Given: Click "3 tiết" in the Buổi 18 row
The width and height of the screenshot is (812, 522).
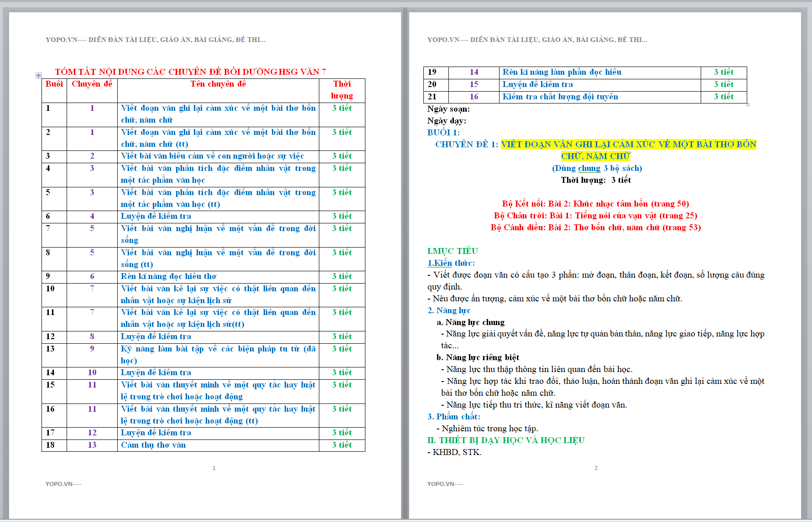Looking at the screenshot, I should tap(342, 445).
